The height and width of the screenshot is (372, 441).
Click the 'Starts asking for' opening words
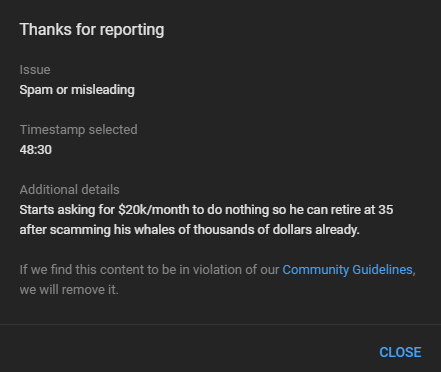[67, 210]
